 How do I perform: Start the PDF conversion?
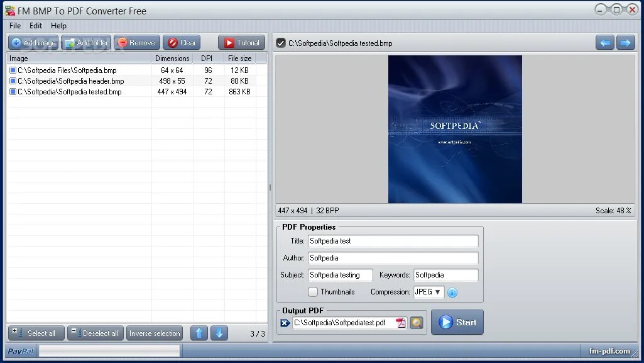457,322
